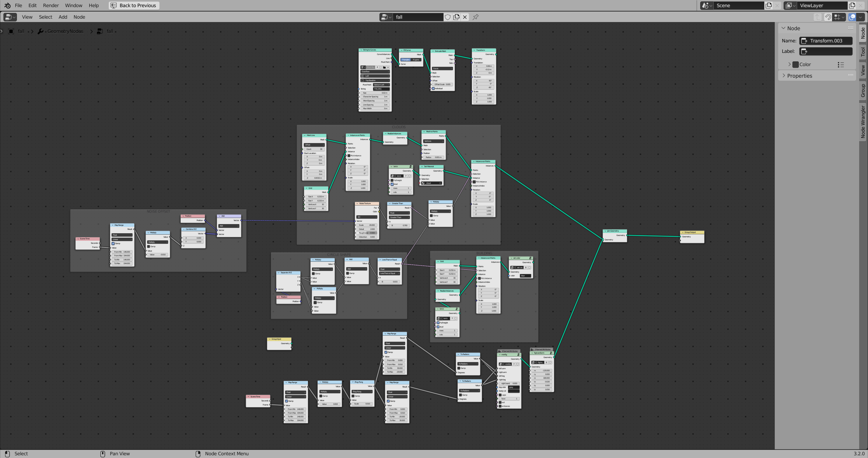Click Back to Previous button

click(134, 5)
